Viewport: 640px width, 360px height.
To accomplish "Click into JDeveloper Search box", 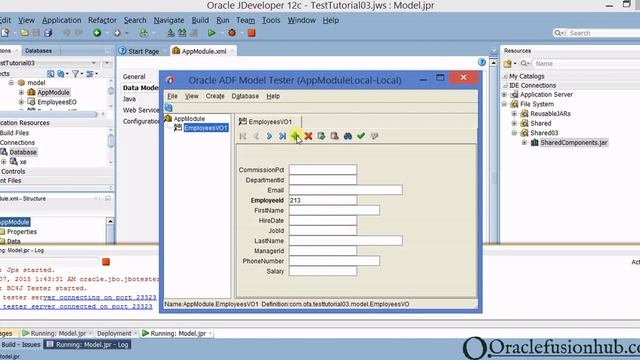I will (603, 33).
